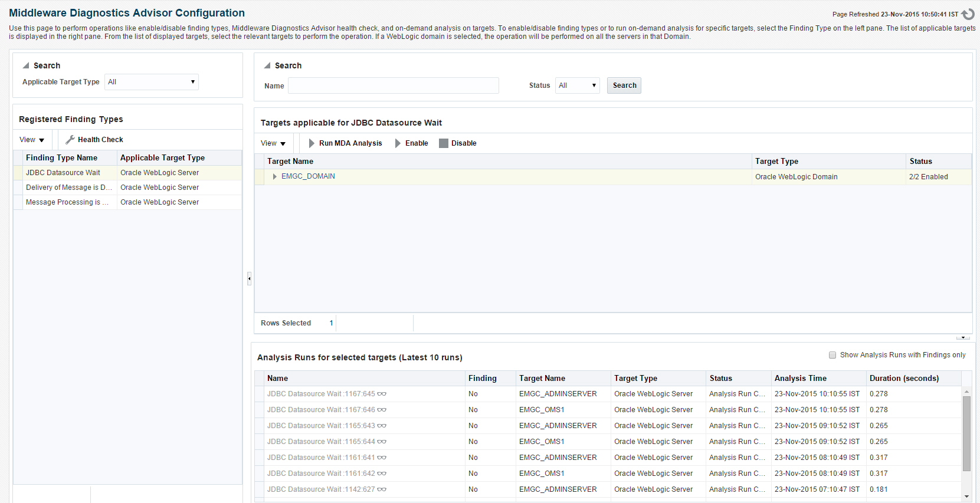Click the Run MDA Analysis play icon
Screen dimensions: 980x503
pyautogui.click(x=312, y=143)
